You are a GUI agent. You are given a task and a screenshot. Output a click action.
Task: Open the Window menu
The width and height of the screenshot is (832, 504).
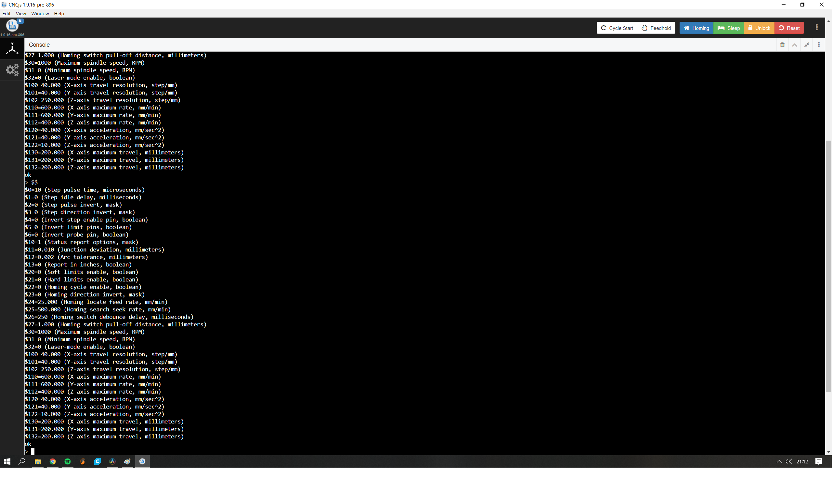[x=40, y=14]
